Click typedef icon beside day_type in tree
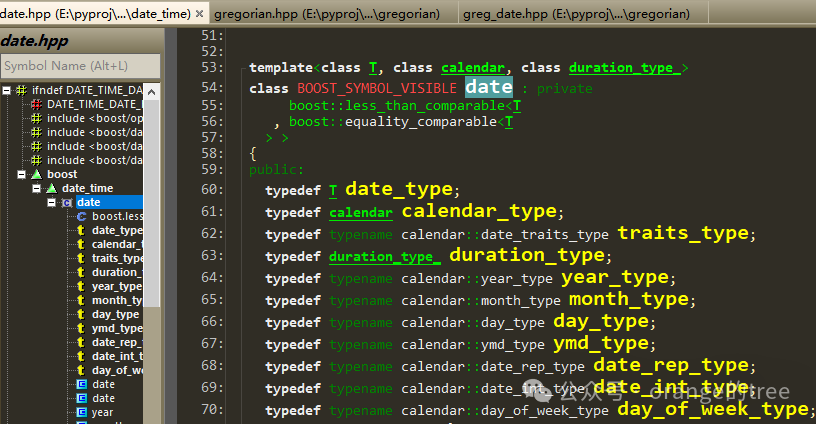The image size is (816, 424). coord(81,315)
